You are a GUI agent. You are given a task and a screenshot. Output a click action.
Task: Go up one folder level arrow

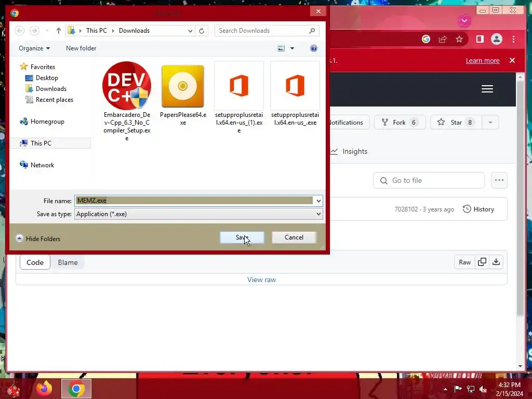[58, 31]
